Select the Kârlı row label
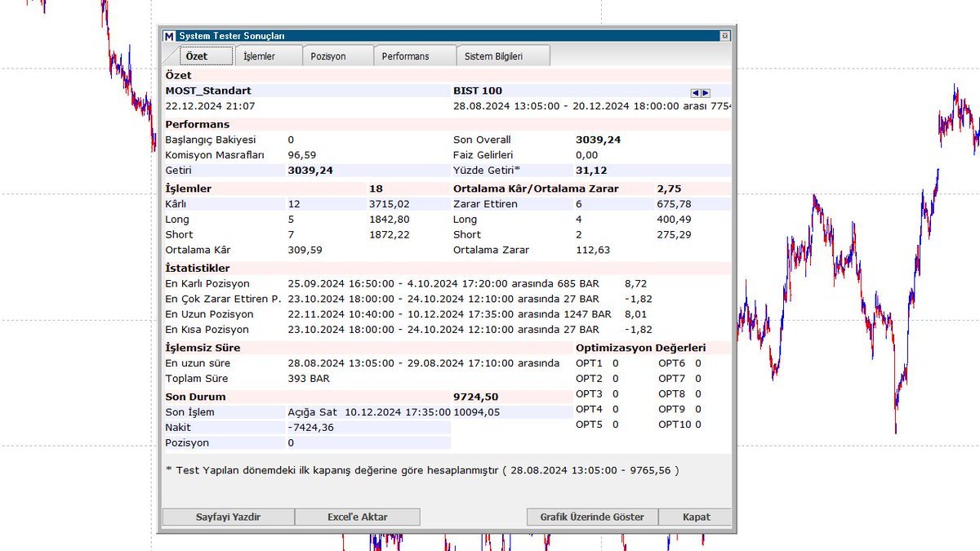Screen dimensions: 980x551 coord(176,204)
